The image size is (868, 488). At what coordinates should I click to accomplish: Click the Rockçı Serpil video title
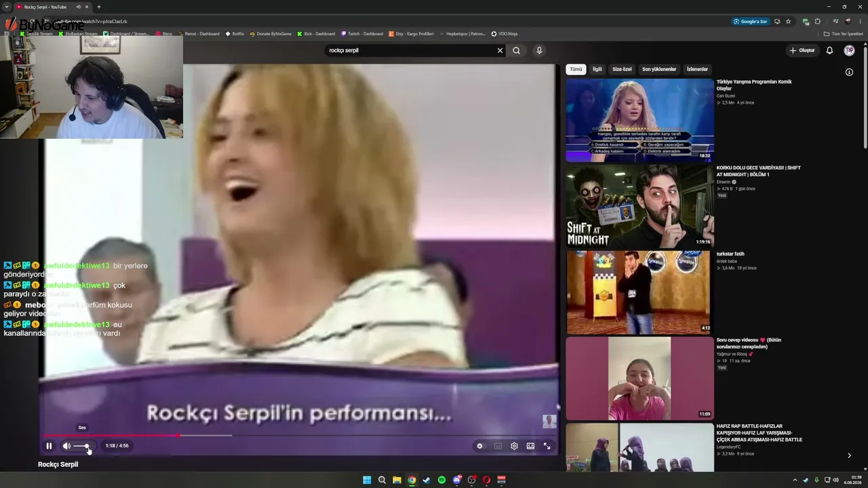pos(58,464)
